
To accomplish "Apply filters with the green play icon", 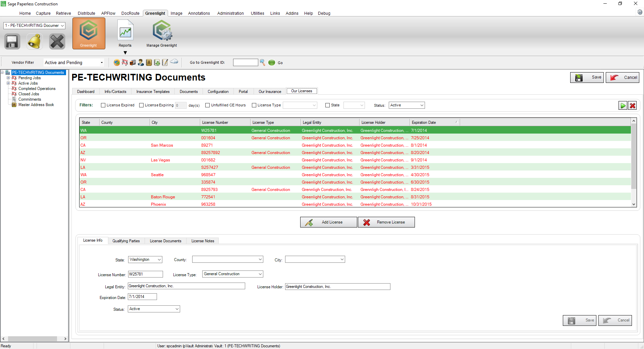I will 623,106.
